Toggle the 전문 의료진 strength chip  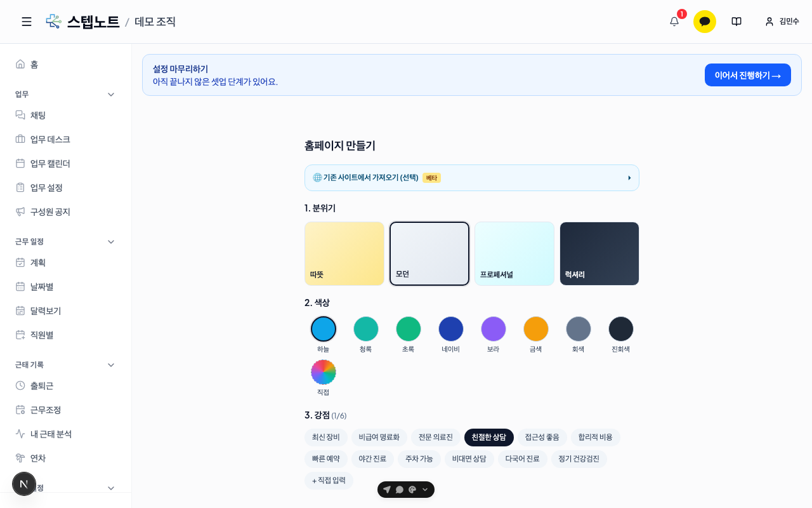[436, 438]
